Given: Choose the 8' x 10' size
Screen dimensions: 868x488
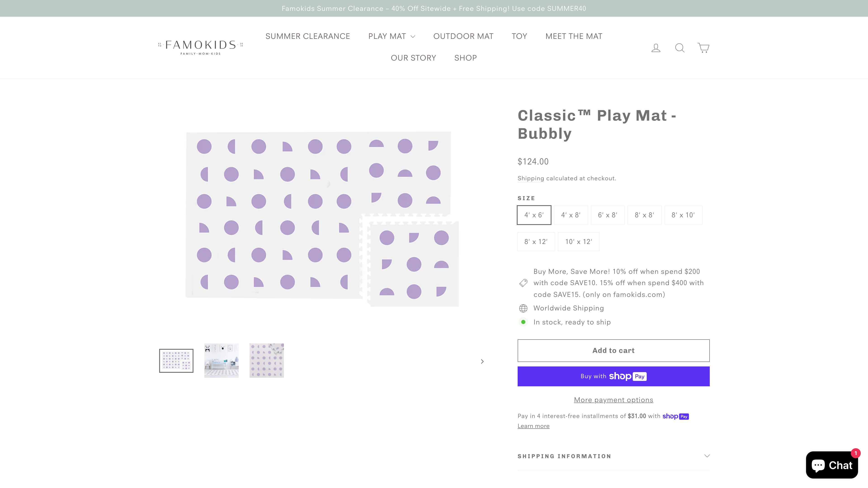Looking at the screenshot, I should click(x=683, y=215).
